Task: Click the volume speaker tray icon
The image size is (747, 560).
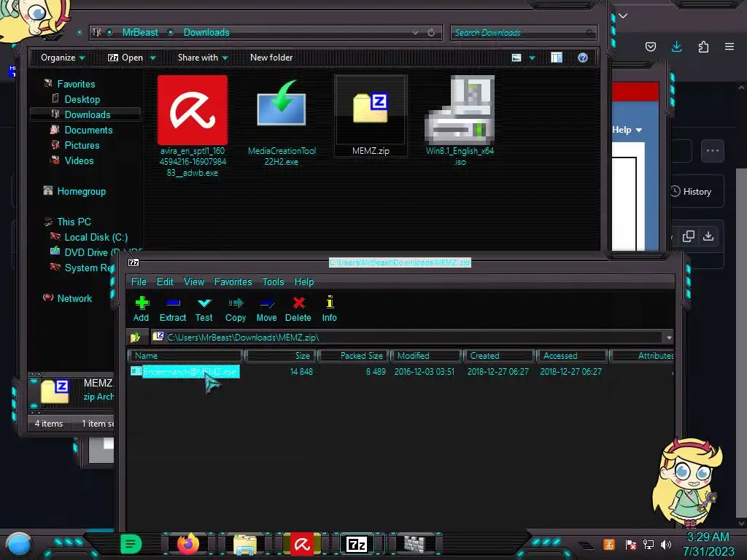Action: (x=666, y=544)
